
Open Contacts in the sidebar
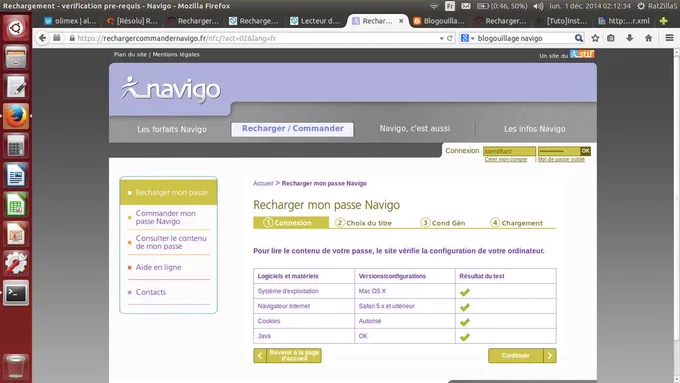coord(150,292)
